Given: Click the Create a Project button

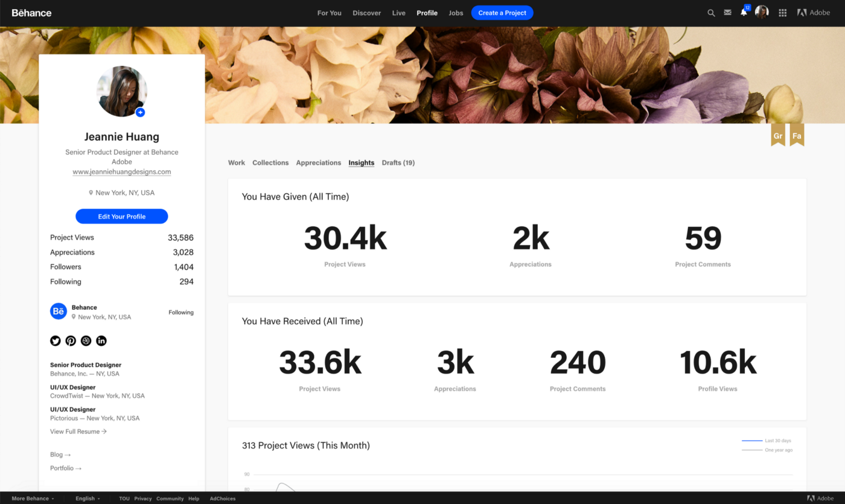Looking at the screenshot, I should tap(502, 13).
